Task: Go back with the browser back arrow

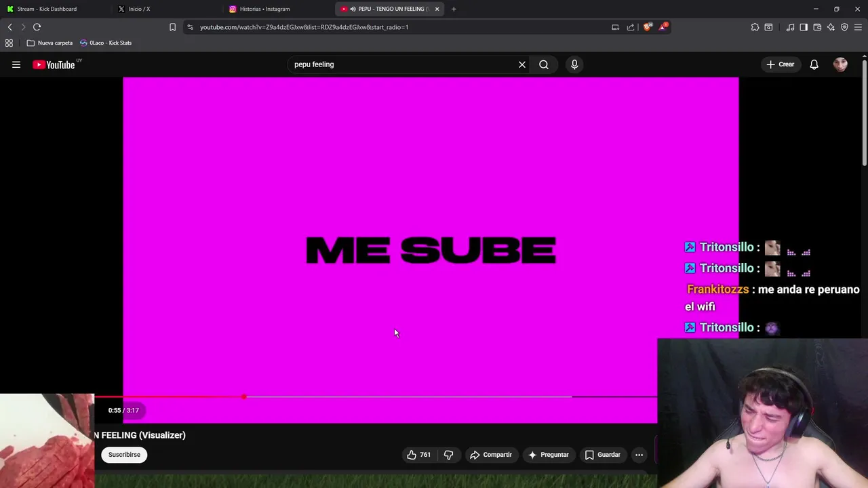Action: 9,27
